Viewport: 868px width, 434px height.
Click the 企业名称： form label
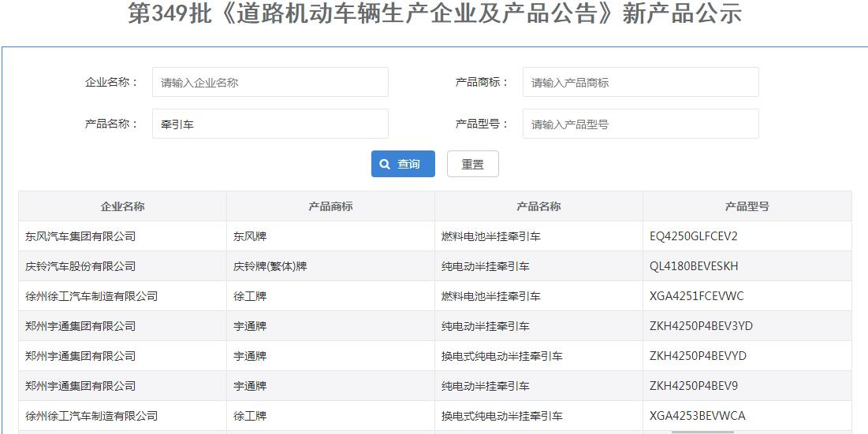pos(111,83)
